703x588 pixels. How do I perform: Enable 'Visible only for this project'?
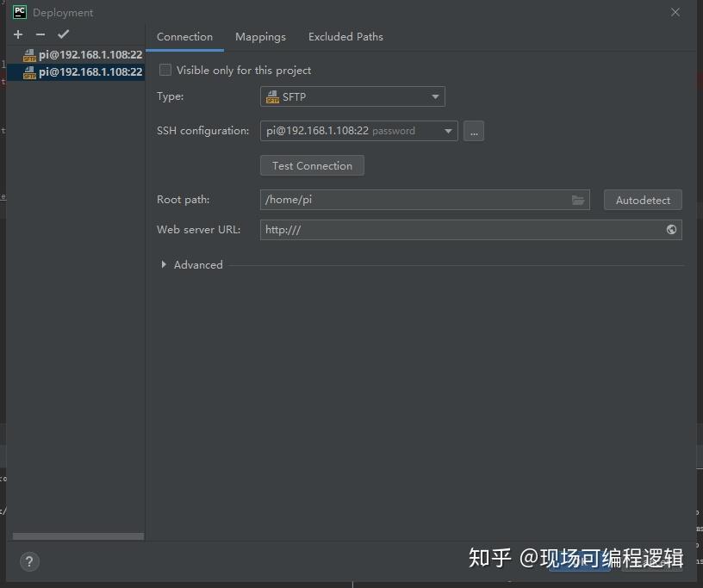pos(165,70)
